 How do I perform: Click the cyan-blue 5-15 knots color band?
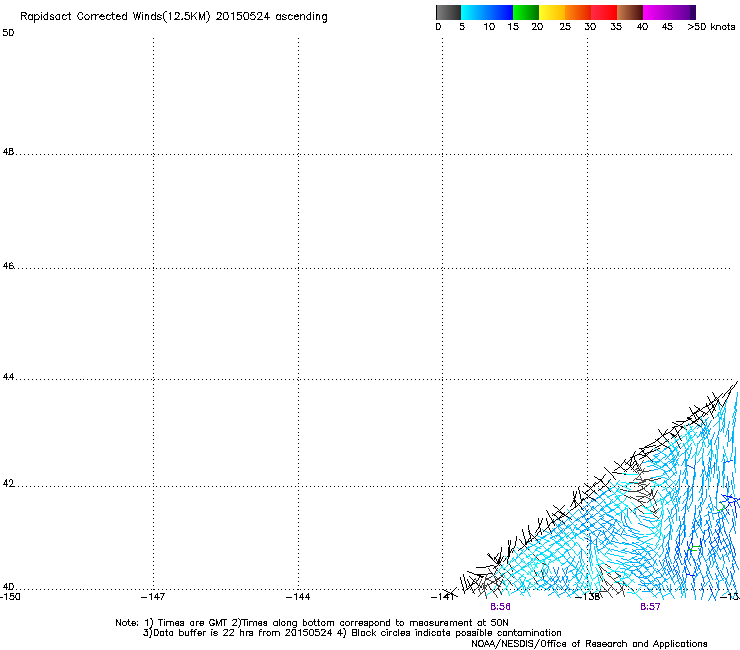coord(487,12)
